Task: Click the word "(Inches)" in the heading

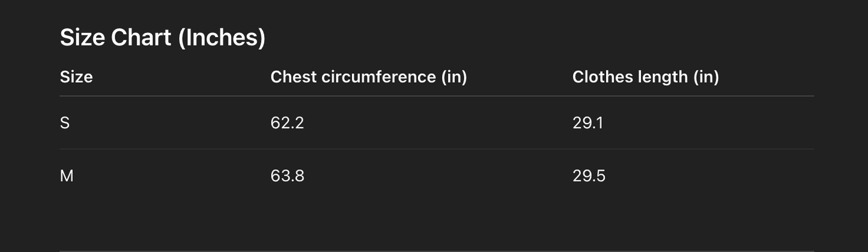Action: [x=222, y=38]
